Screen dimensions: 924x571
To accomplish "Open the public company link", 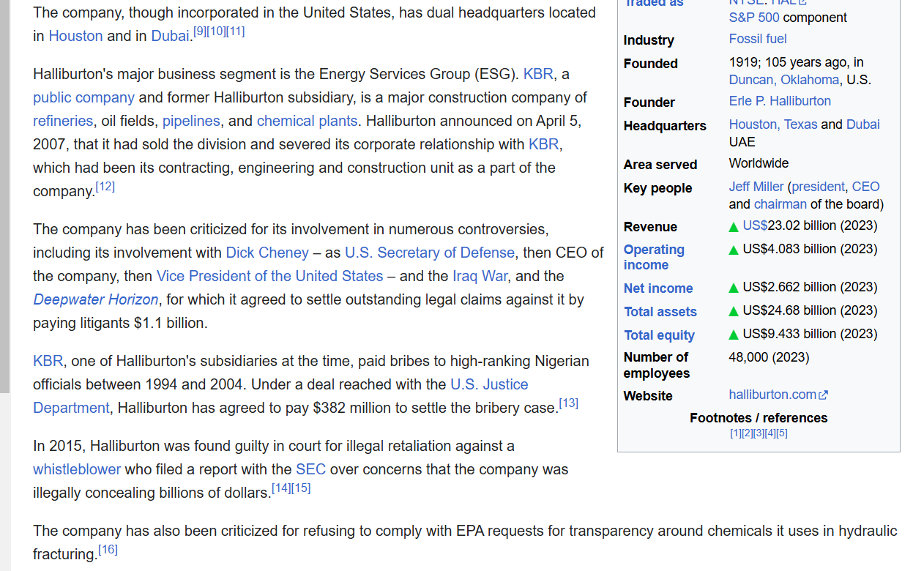I will click(83, 97).
